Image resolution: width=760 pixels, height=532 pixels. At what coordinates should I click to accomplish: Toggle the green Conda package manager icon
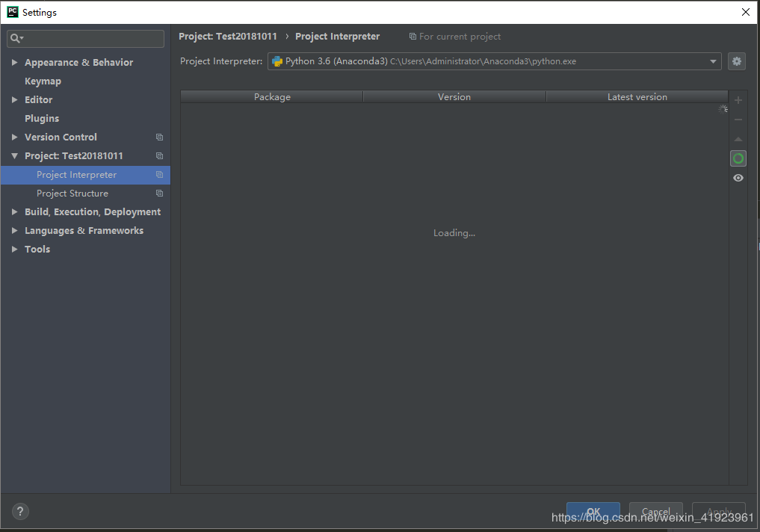coord(738,158)
